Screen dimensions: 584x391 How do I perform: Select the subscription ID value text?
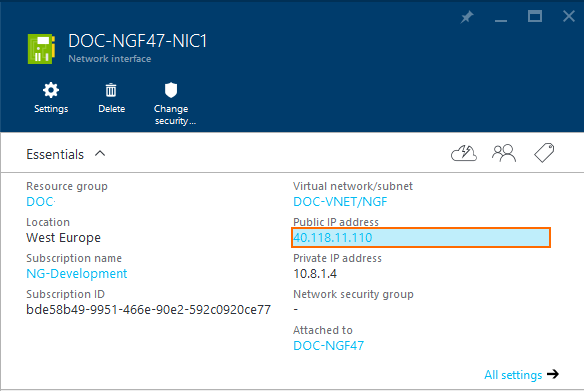(148, 310)
